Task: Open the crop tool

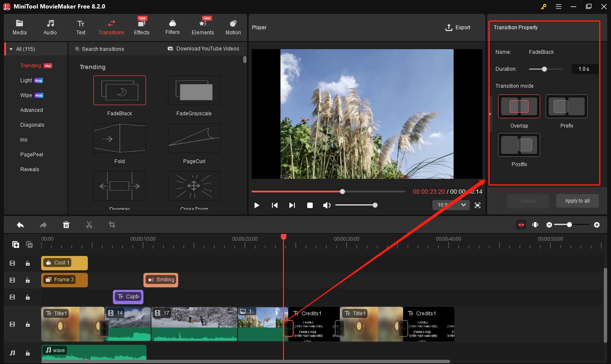Action: point(112,225)
